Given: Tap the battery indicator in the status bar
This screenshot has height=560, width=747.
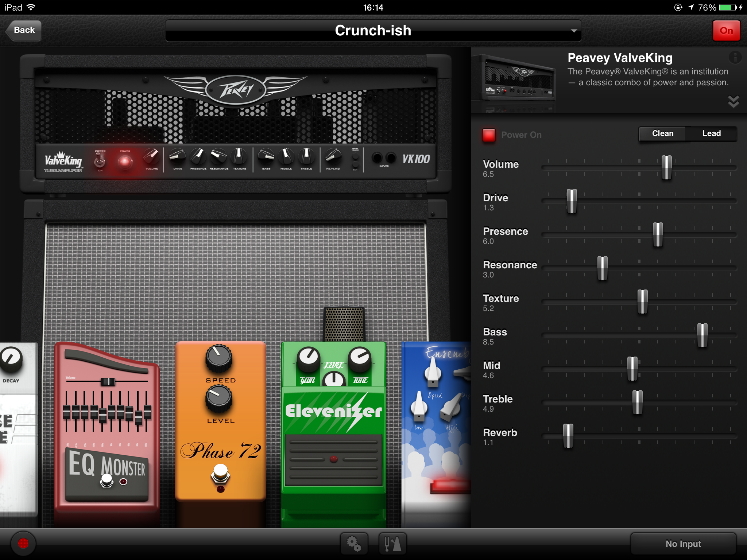Looking at the screenshot, I should pyautogui.click(x=728, y=8).
